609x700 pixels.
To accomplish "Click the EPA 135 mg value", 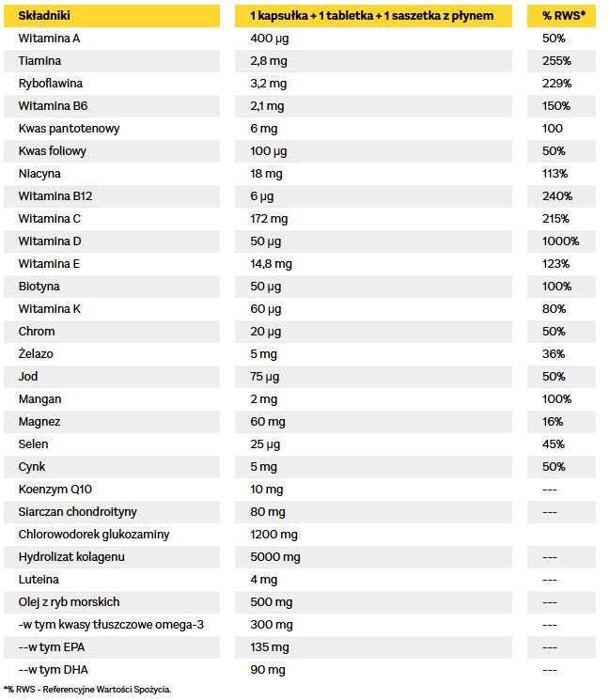I will coord(270,647).
